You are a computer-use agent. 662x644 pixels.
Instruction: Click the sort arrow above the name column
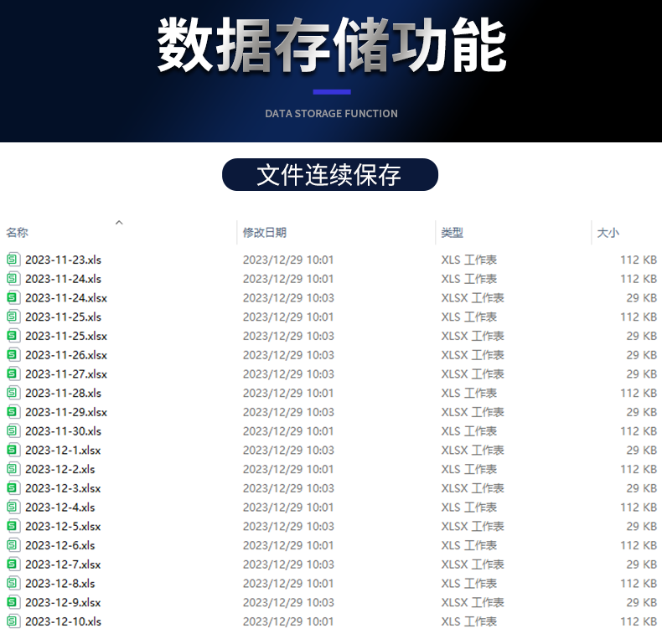tap(119, 222)
